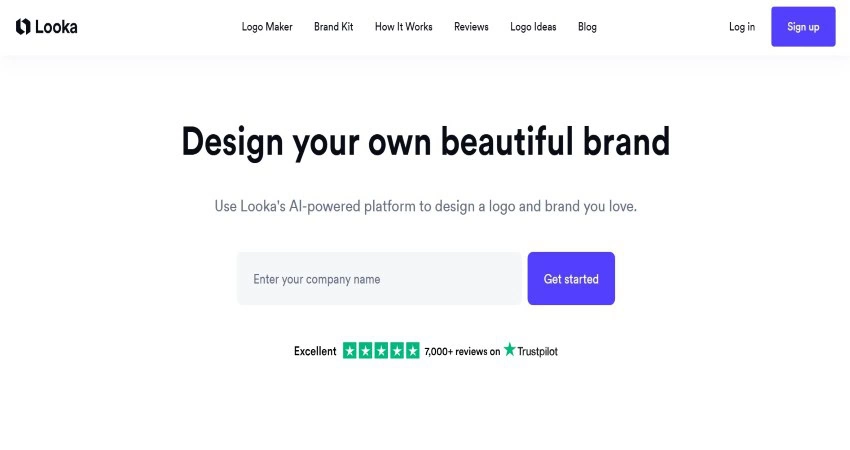Click the "7,000+ reviews on" text
Viewport: 850px width, 450px height.
pyautogui.click(x=462, y=351)
